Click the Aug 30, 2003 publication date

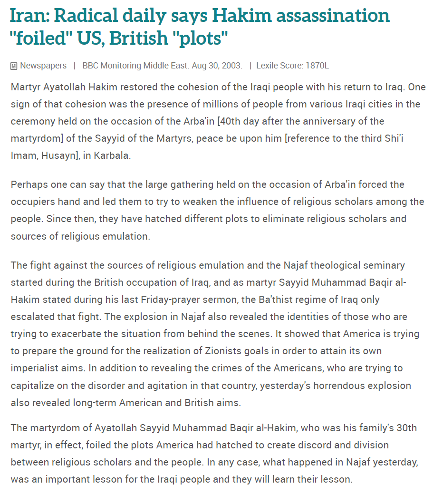(217, 66)
